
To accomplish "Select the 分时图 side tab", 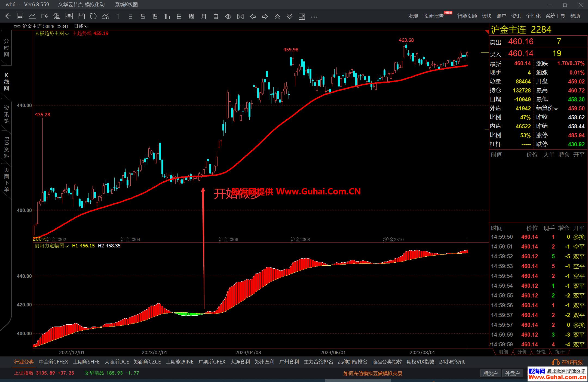I will [x=7, y=48].
